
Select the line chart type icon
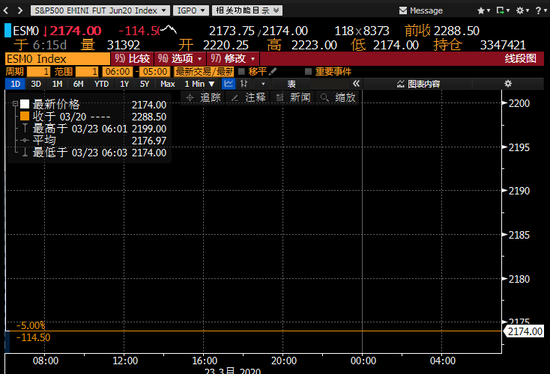tap(228, 84)
